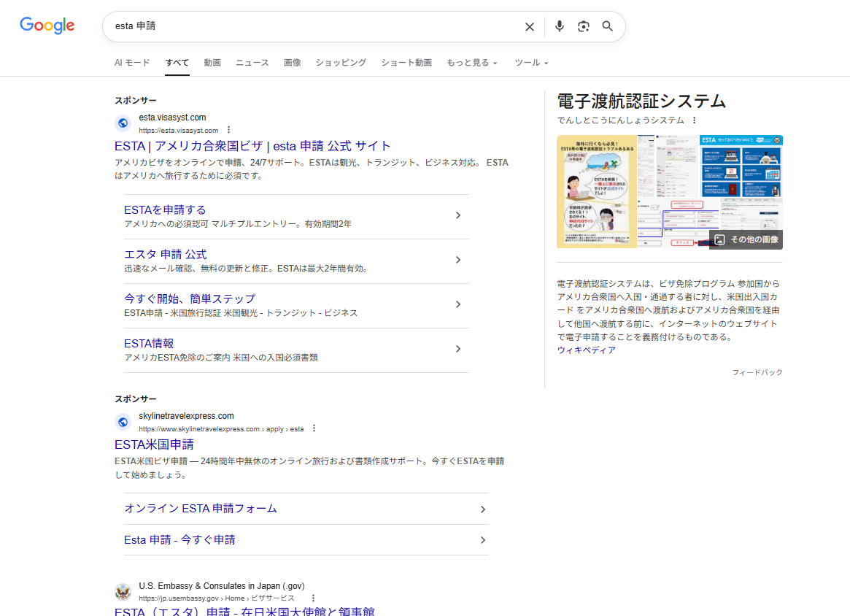Viewport: 850px width, 616px height.
Task: Click chevron for ESTA情報 row
Action: 458,349
